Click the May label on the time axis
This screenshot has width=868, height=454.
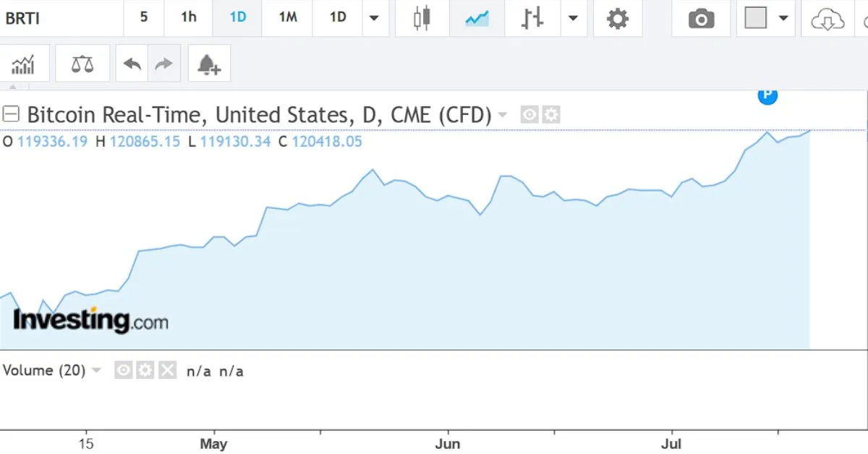coord(213,444)
